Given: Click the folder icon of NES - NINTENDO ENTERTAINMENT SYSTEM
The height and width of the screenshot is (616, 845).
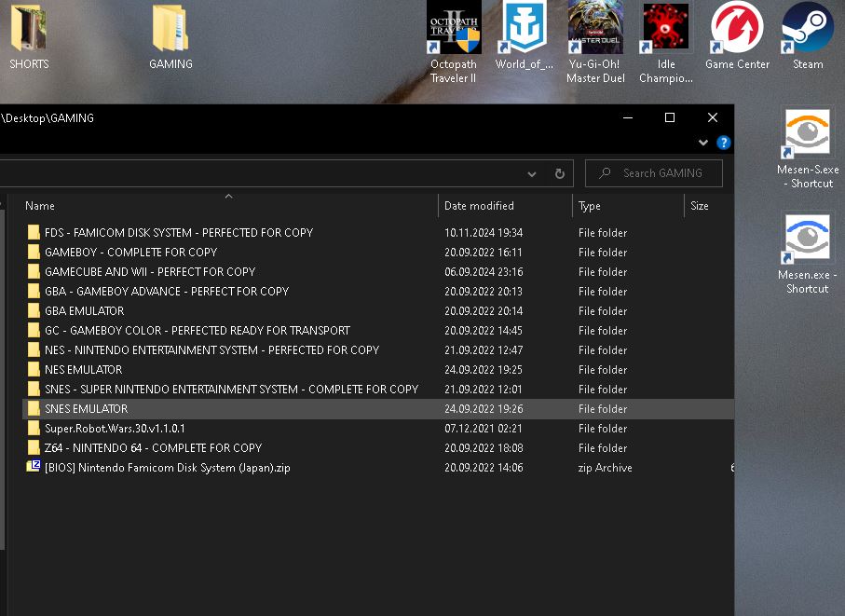Looking at the screenshot, I should tap(34, 349).
